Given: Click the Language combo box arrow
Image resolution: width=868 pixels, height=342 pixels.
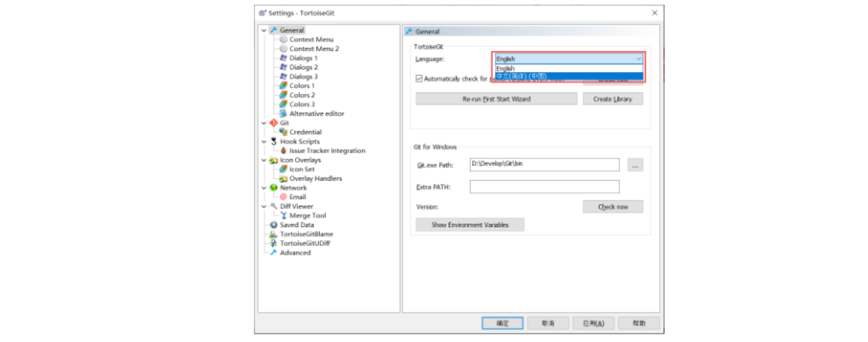Looking at the screenshot, I should point(638,60).
